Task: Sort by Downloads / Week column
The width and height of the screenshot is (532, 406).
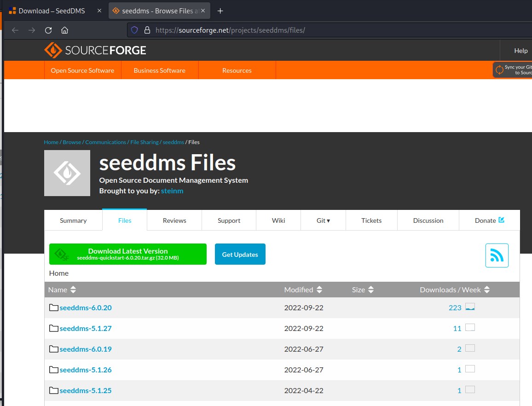Action: click(454, 290)
